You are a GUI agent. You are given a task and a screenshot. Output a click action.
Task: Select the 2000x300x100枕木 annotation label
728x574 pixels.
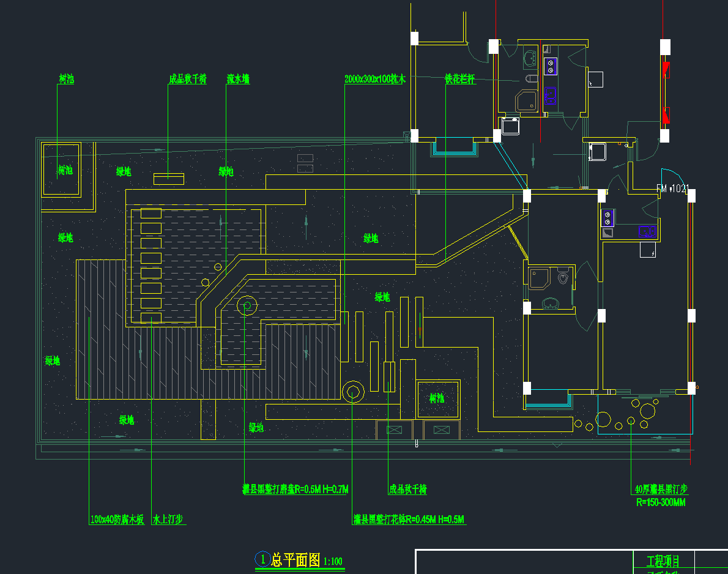[x=375, y=79]
